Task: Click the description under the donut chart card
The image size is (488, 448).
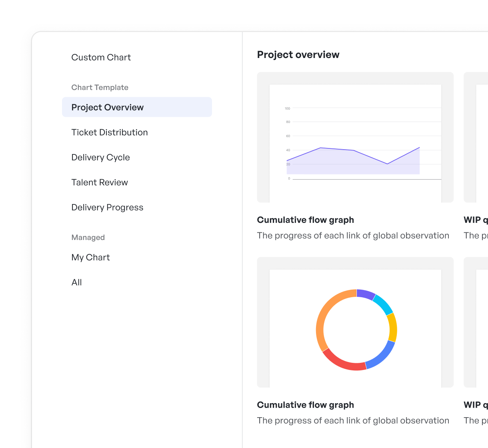Action: pyautogui.click(x=353, y=420)
